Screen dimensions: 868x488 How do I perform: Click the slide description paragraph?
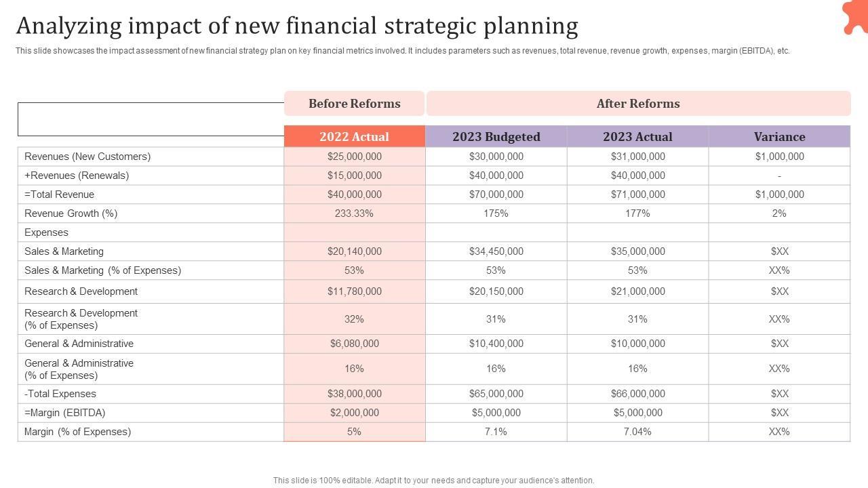pos(402,51)
